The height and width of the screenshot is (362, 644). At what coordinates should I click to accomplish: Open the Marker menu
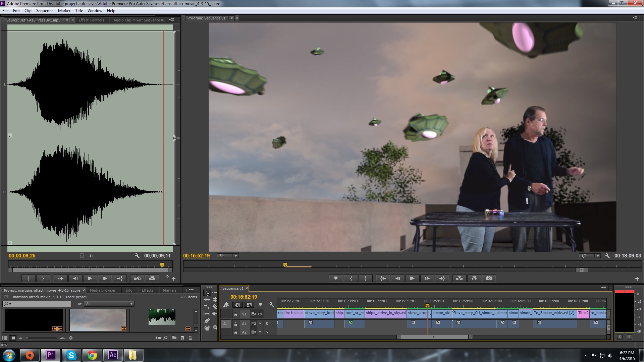click(64, 11)
